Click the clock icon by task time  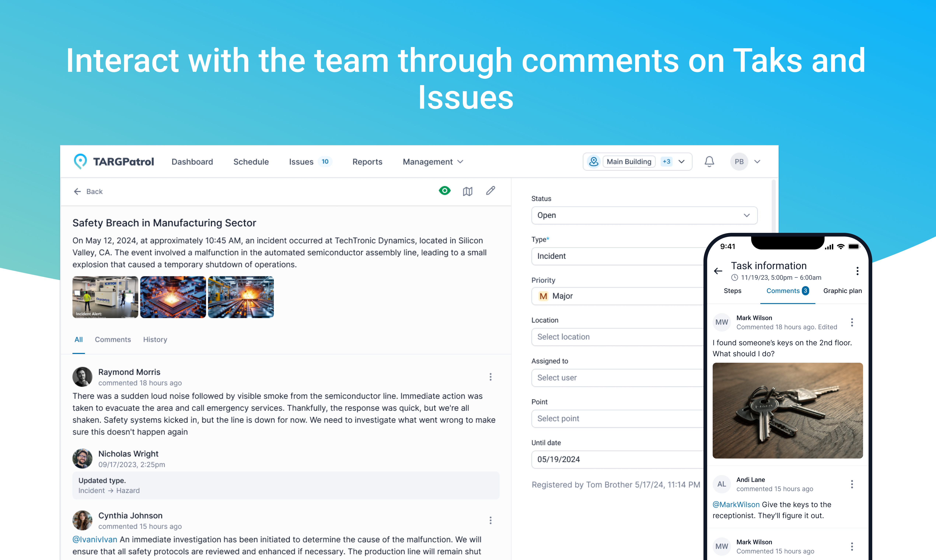click(x=734, y=277)
